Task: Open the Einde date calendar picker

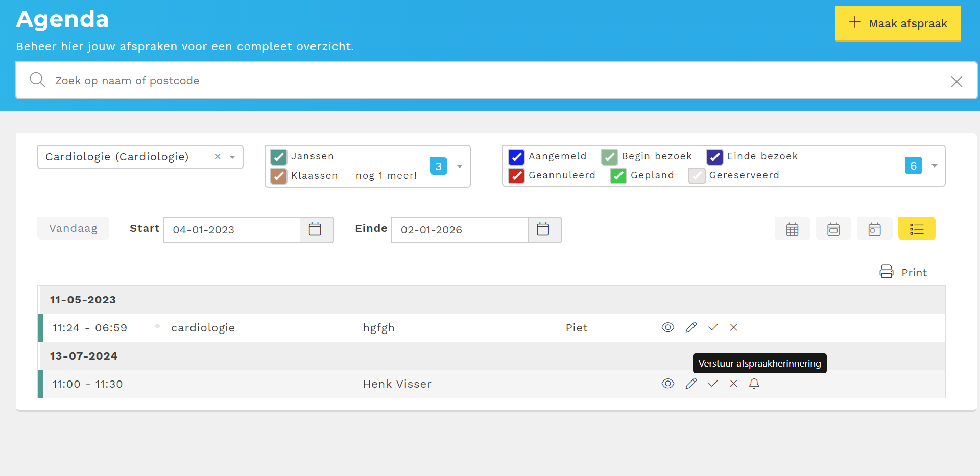Action: tap(543, 229)
